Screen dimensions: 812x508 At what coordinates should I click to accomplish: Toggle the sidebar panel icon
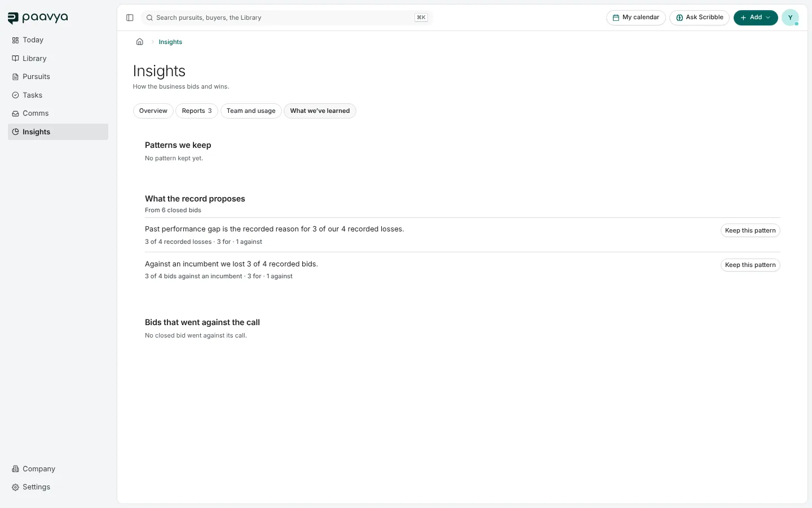click(x=130, y=17)
